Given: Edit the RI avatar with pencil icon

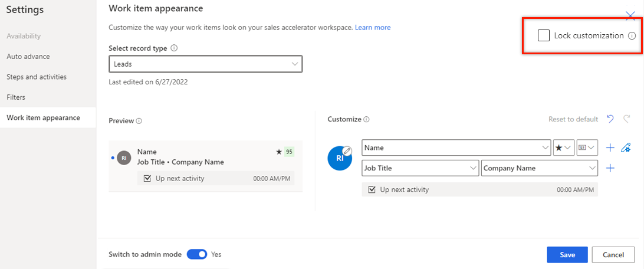Looking at the screenshot, I should coord(347,150).
